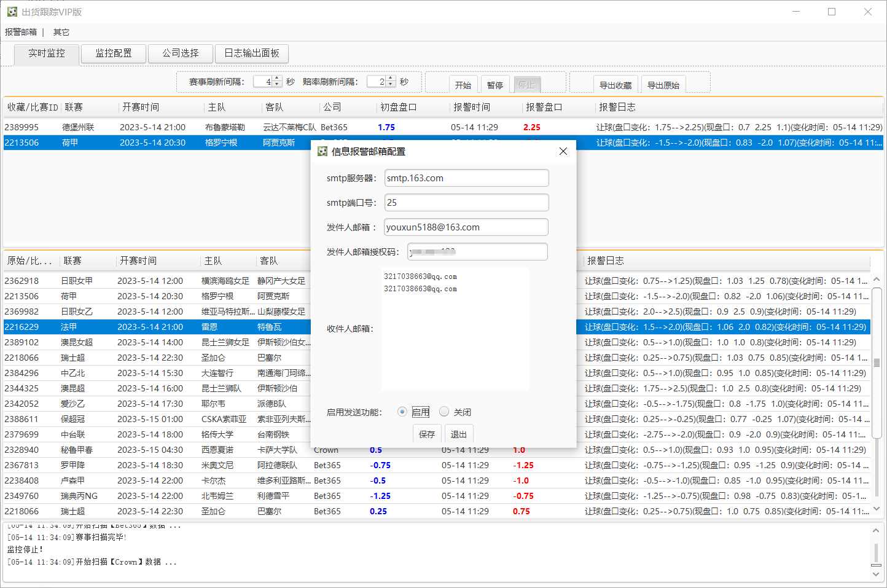Open the 报警邮箱 menu
The width and height of the screenshot is (887, 588).
click(x=21, y=32)
